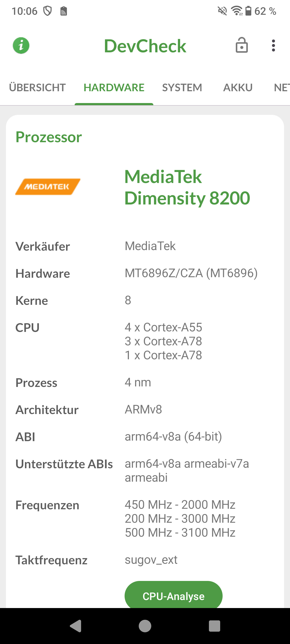The height and width of the screenshot is (644, 290).
Task: Switch to the ÜBERSICHT tab
Action: (37, 87)
